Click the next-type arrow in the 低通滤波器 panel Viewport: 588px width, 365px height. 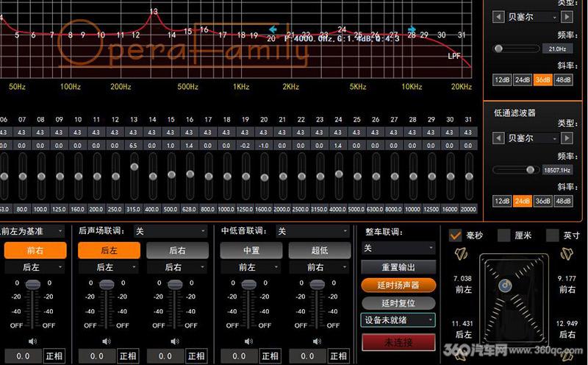(x=567, y=138)
